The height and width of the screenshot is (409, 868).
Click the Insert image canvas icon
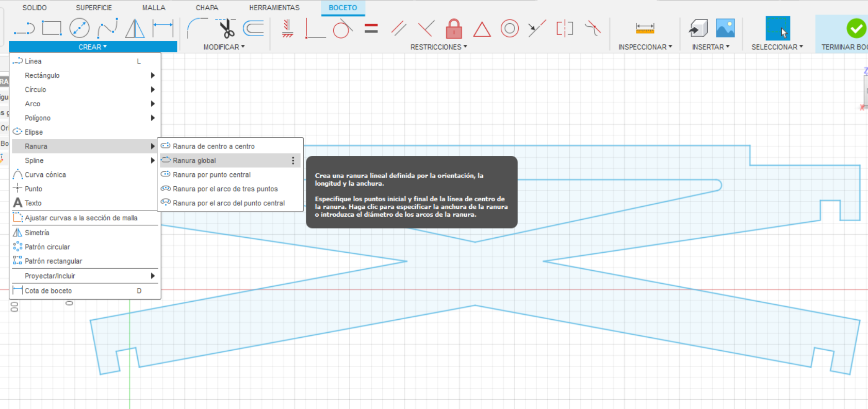[725, 28]
